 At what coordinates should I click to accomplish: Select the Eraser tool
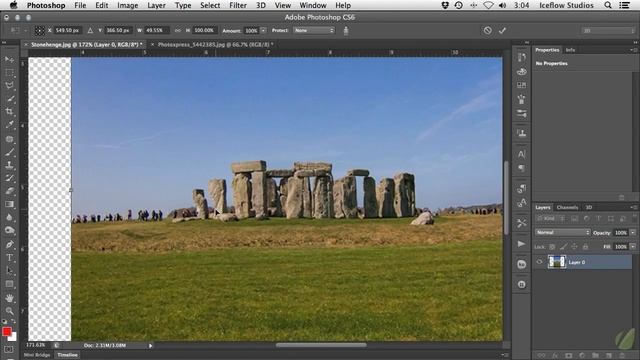(x=9, y=191)
